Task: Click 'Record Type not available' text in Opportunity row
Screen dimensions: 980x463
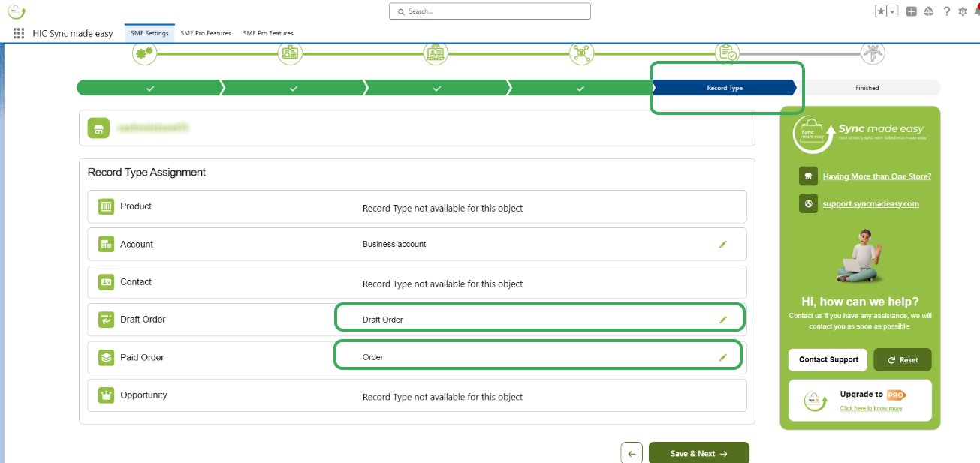Action: [442, 397]
